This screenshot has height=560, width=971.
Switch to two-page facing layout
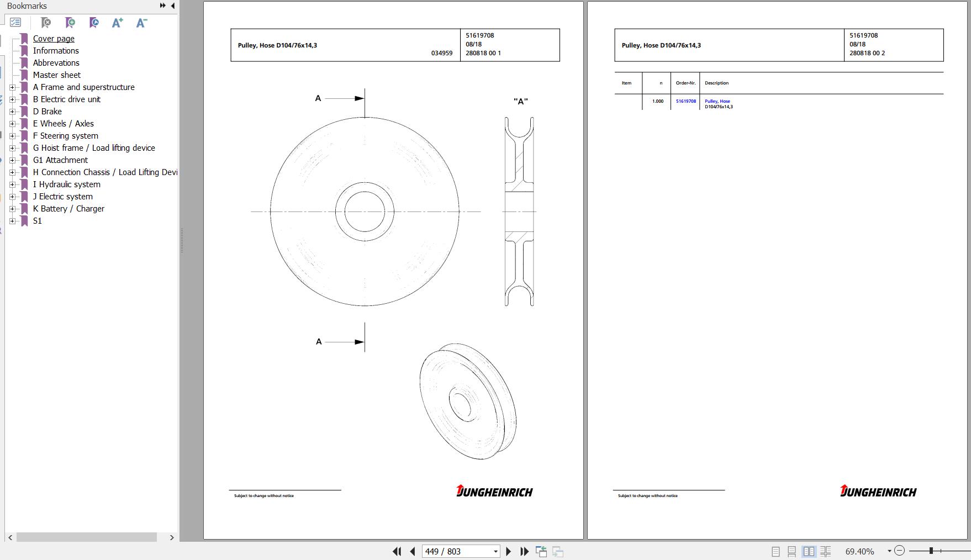coord(809,551)
